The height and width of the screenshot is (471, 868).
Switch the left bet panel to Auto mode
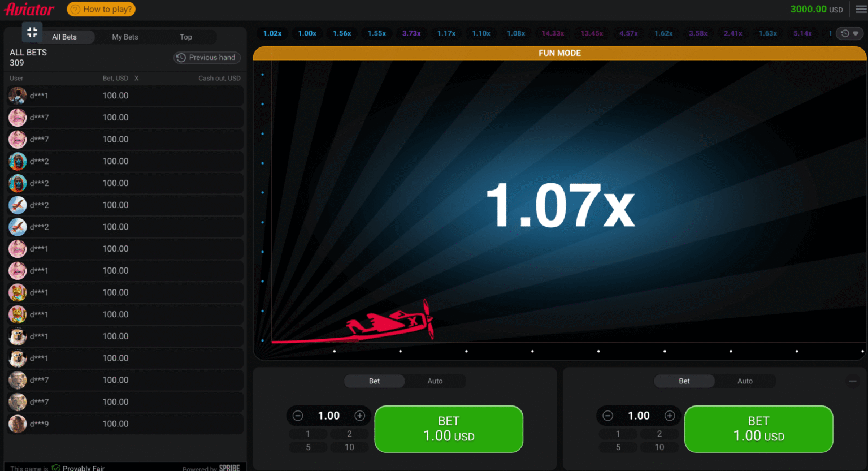coord(435,381)
